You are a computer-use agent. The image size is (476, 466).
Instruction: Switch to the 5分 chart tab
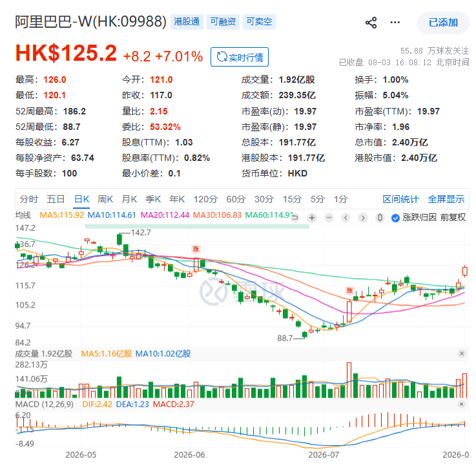click(318, 199)
